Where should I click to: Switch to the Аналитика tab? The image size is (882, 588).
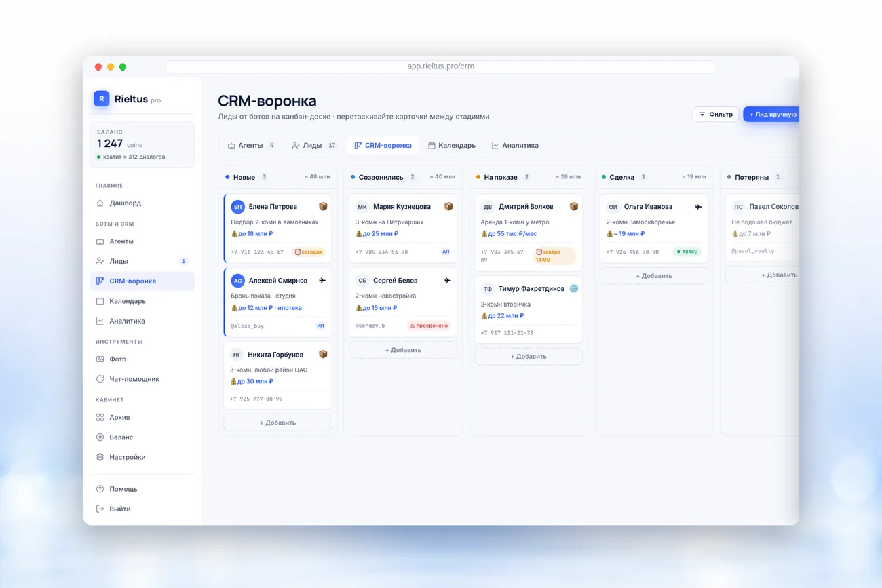point(515,146)
